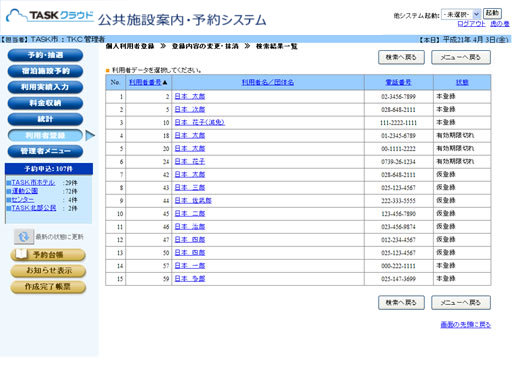Click the TASK北部公民 link
Viewport: 512px width, 384px height.
(x=34, y=208)
